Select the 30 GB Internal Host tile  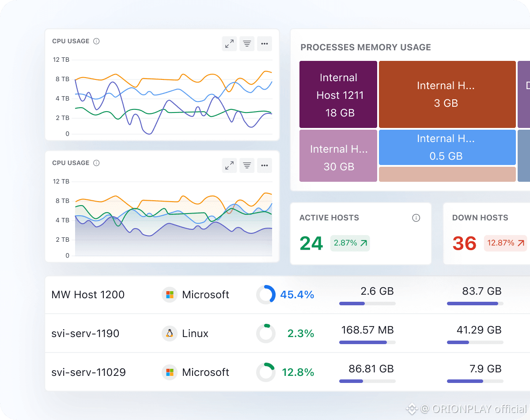(338, 156)
